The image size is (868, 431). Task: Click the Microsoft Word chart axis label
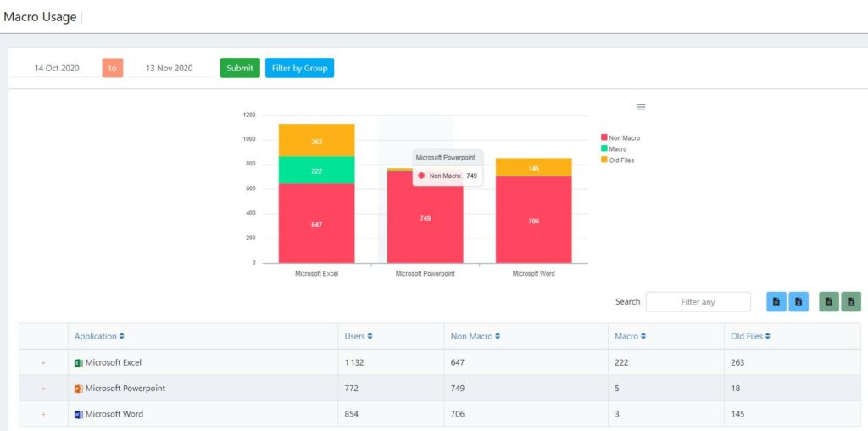(534, 274)
